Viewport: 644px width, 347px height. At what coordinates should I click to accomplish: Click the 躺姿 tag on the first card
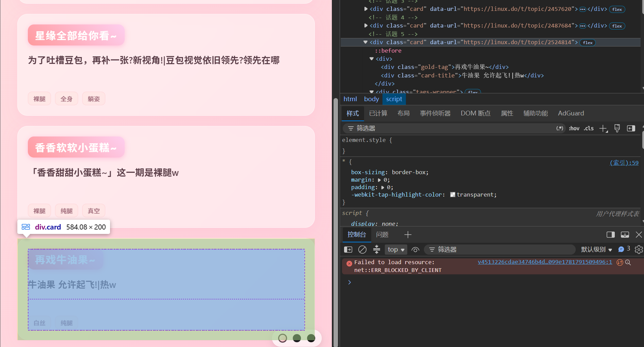[x=94, y=99]
